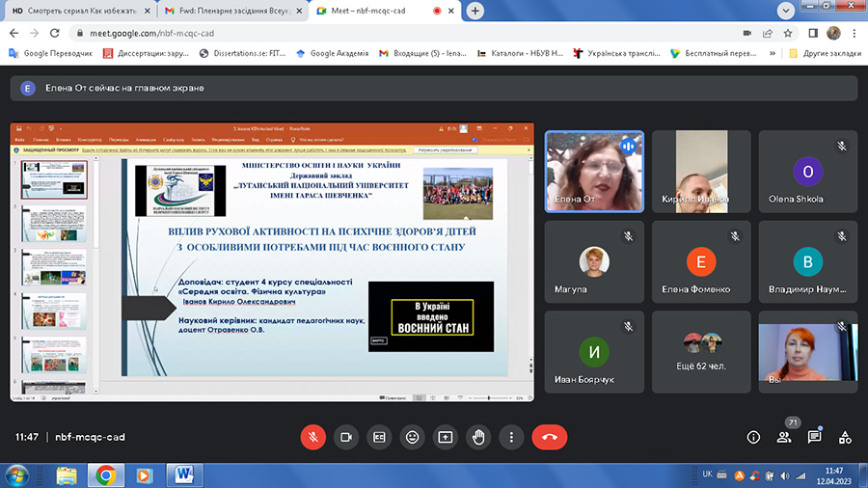Expand the Другие закладки bookmarks folder
868x488 pixels.
[x=823, y=53]
